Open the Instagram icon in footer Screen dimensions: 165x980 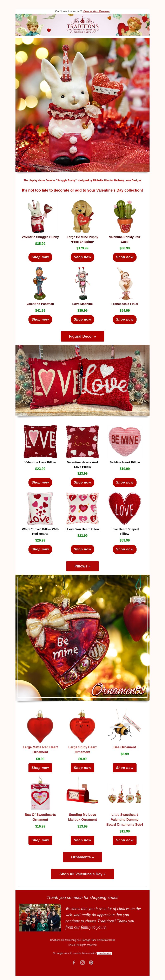(x=82, y=962)
